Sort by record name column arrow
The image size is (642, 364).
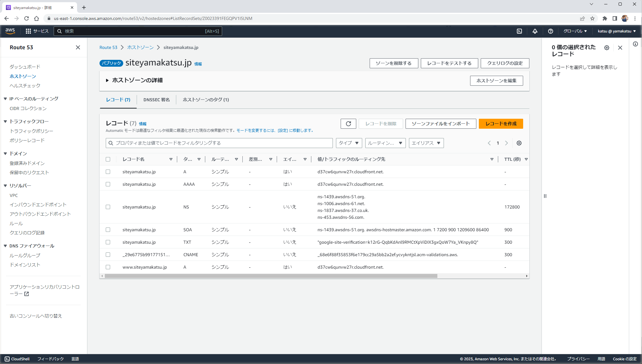171,159
